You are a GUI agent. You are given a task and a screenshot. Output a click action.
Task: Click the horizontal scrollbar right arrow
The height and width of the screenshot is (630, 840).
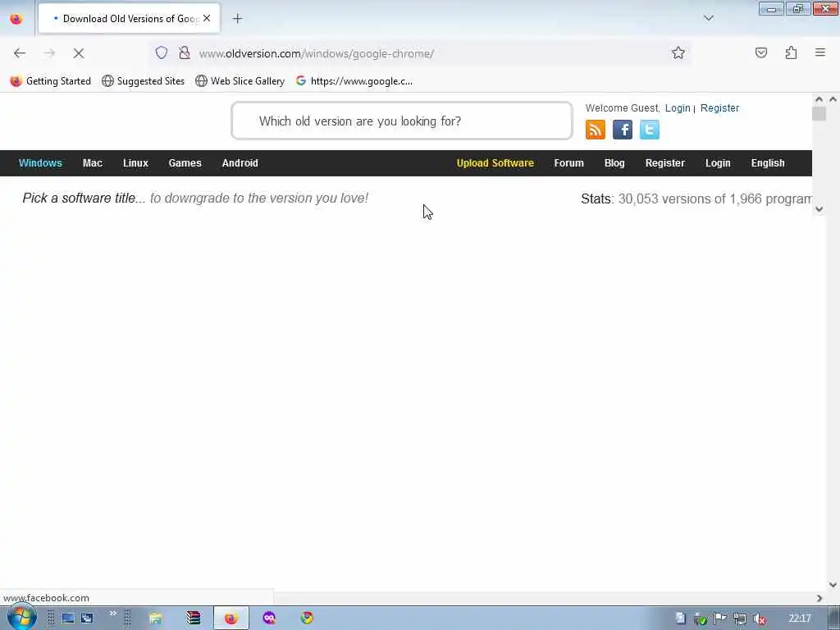coord(819,598)
